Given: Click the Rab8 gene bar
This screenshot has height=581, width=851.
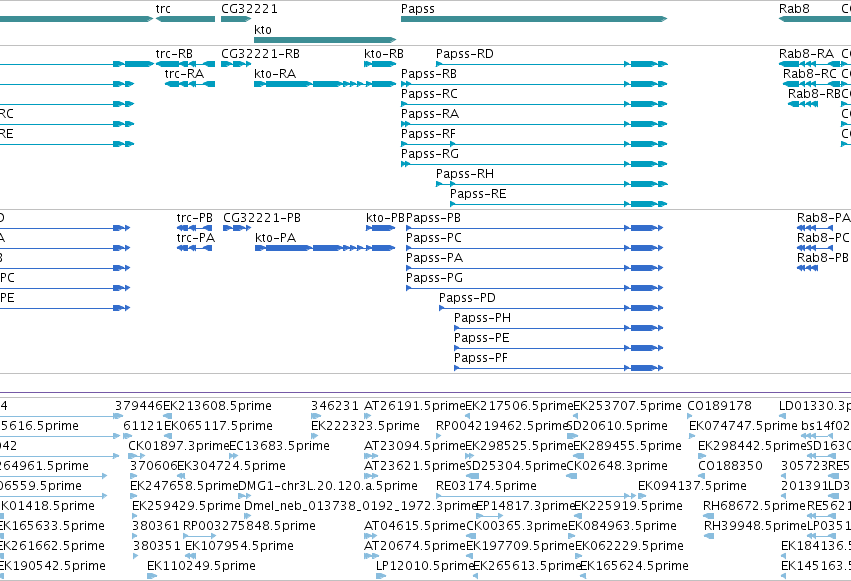Looking at the screenshot, I should coord(815,19).
